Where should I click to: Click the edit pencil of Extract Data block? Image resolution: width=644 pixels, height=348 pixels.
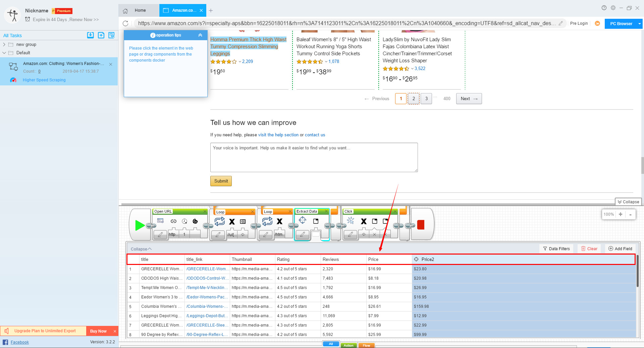(x=303, y=234)
